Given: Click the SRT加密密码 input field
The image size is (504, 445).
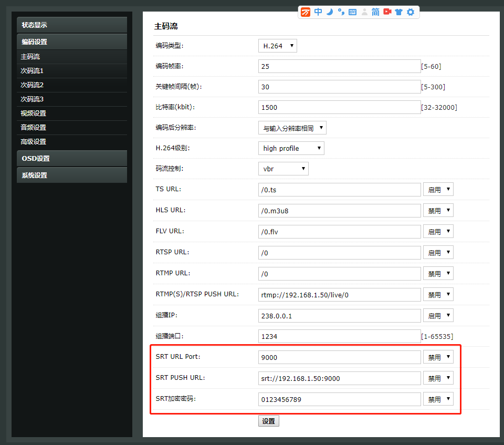Looking at the screenshot, I should 340,399.
